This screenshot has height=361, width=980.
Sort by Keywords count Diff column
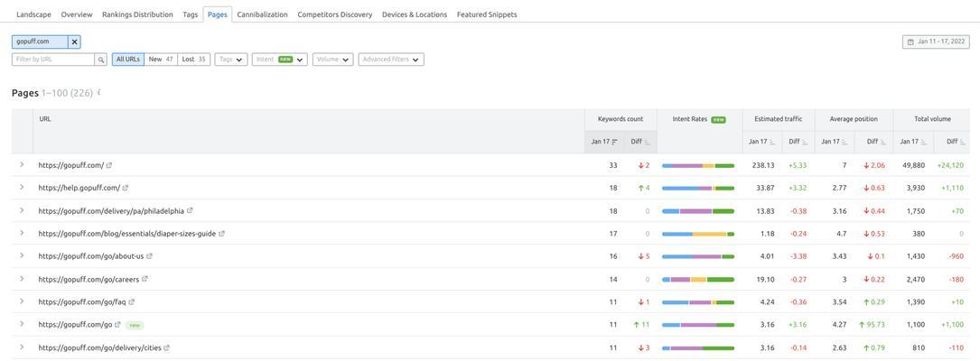pyautogui.click(x=640, y=142)
